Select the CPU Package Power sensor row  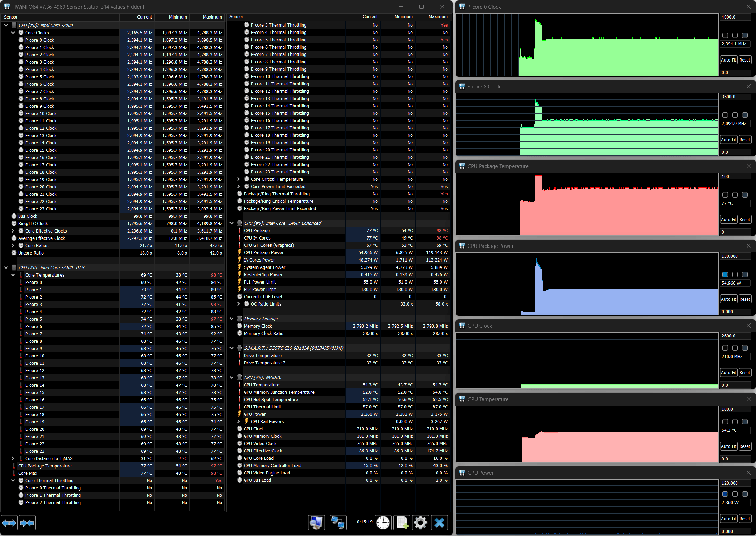tap(263, 252)
